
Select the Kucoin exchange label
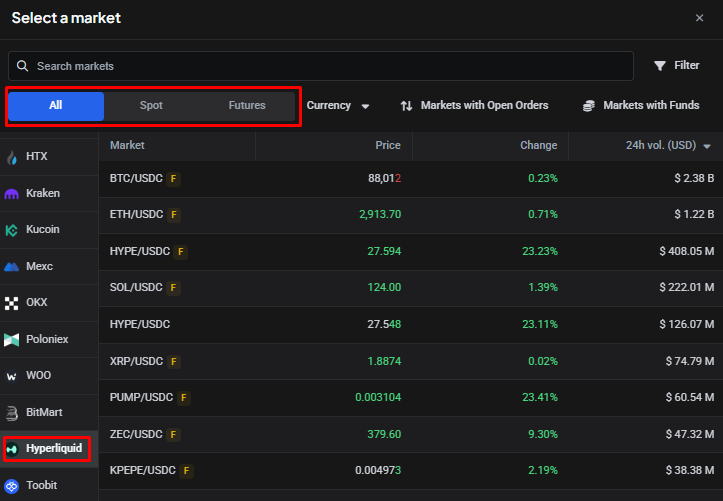click(x=43, y=230)
